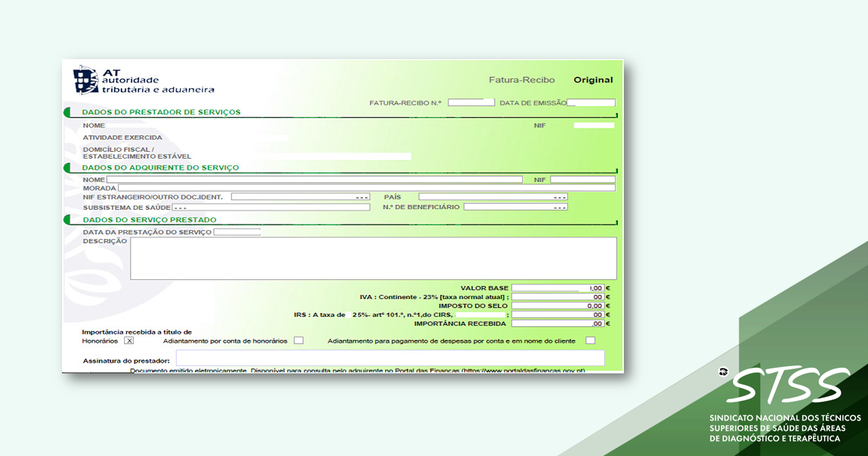
Task: Click the green marker beside DADOS DO ADQUIRENTE DO SERVIÇO
Action: pos(66,167)
